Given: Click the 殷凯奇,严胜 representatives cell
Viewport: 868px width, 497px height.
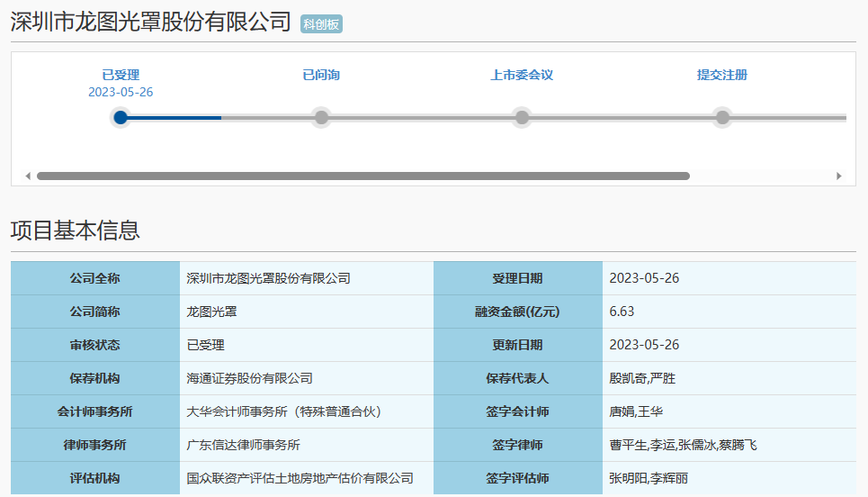Looking at the screenshot, I should (x=729, y=378).
